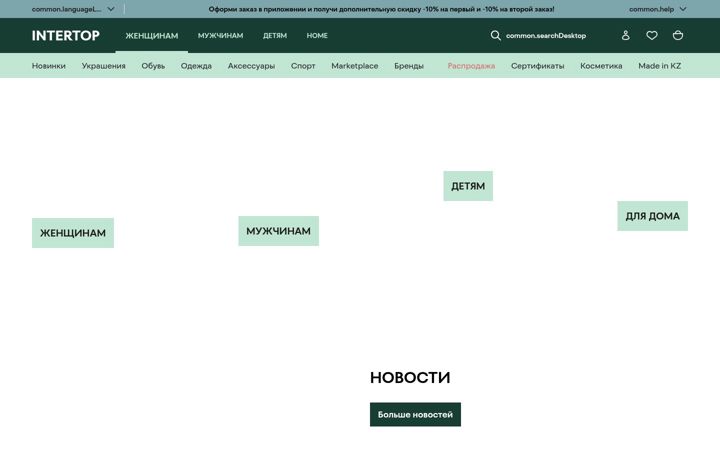Viewport: 720px width, 450px height.
Task: Select the HOME header tab
Action: 317,35
